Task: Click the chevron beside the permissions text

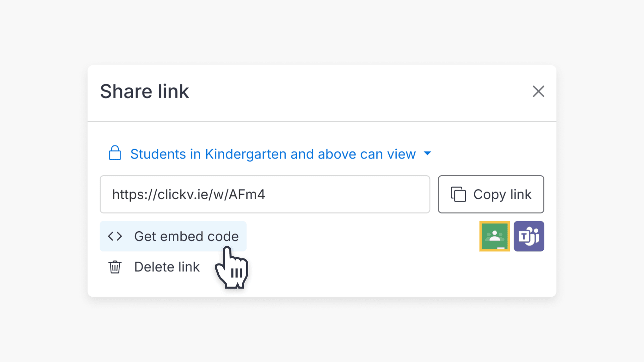Action: pyautogui.click(x=428, y=154)
